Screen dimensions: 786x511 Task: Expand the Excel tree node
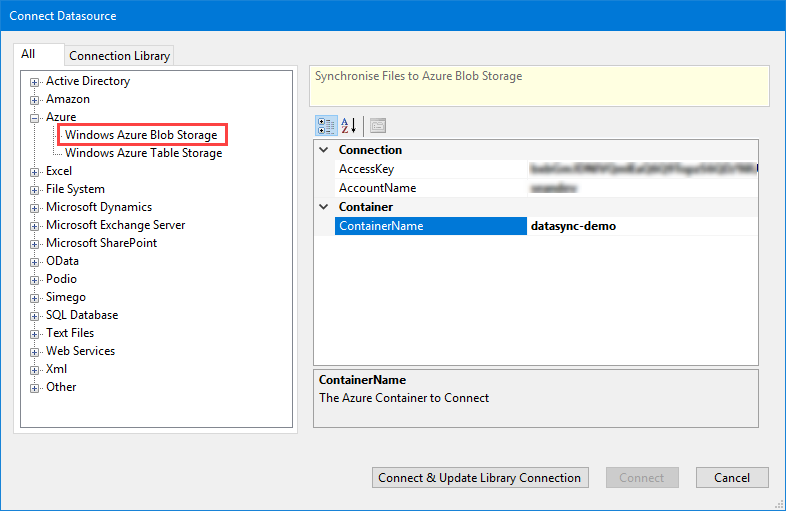coord(34,173)
